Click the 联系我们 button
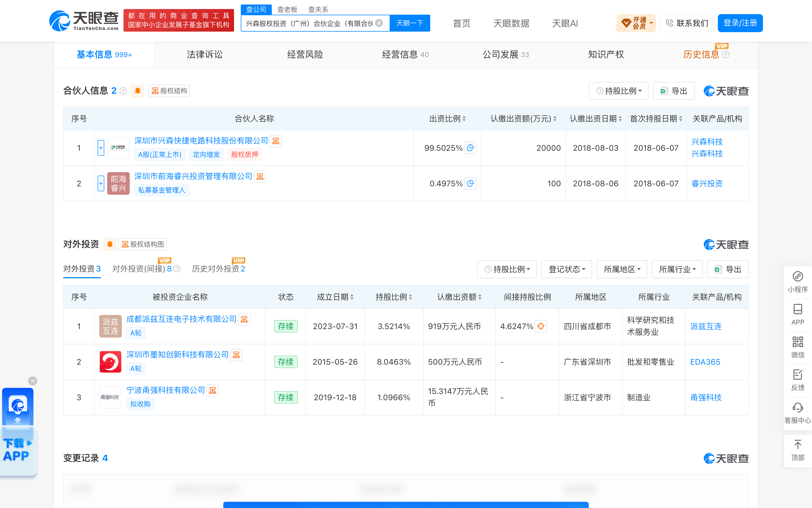 point(687,23)
